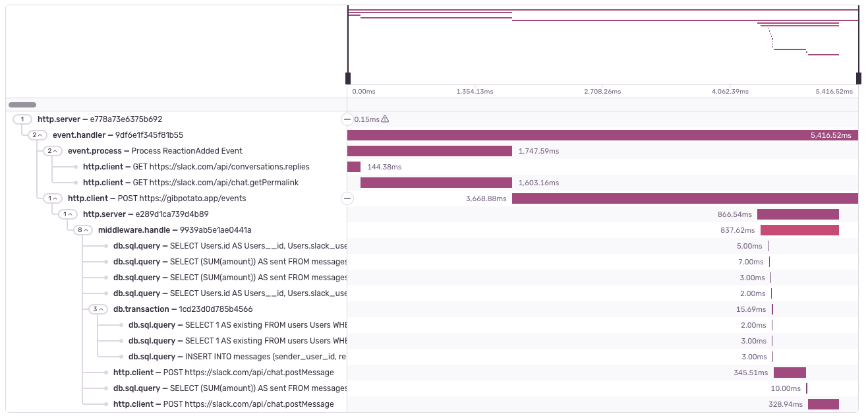The width and height of the screenshot is (868, 420).
Task: Collapse the db.transaction 1cd23d0d785b4566 subtree
Action: point(100,309)
